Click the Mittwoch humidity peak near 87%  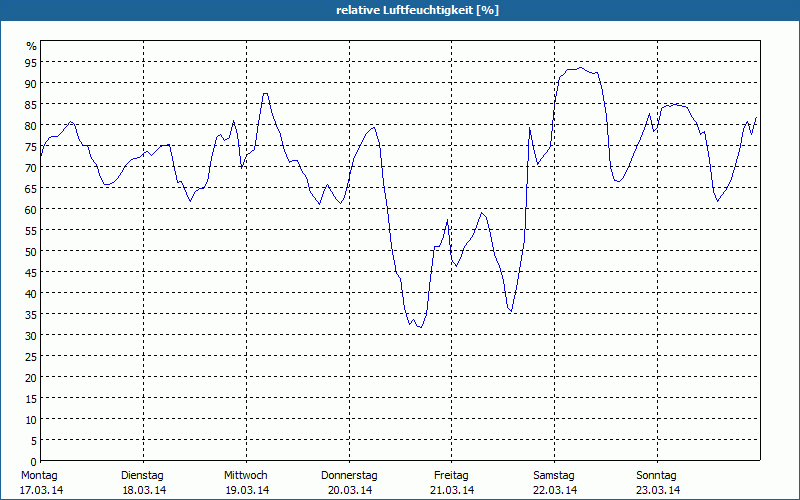click(x=265, y=93)
